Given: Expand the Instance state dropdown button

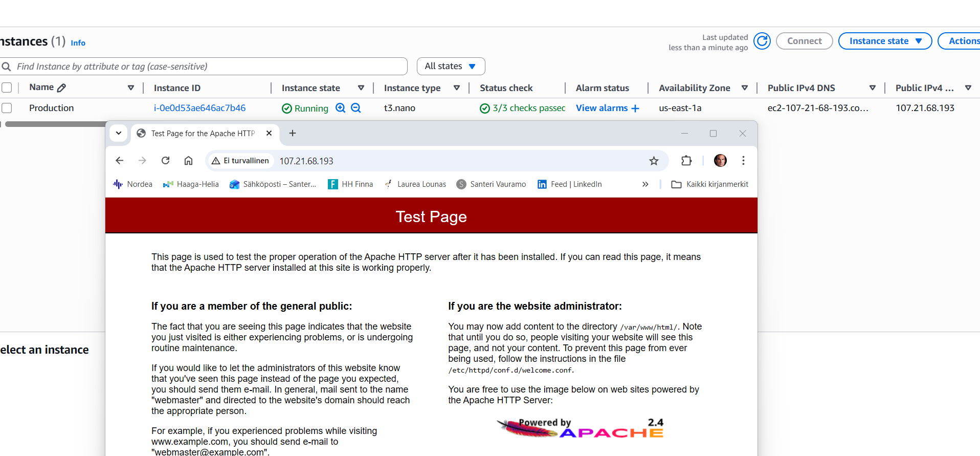Looking at the screenshot, I should click(885, 41).
